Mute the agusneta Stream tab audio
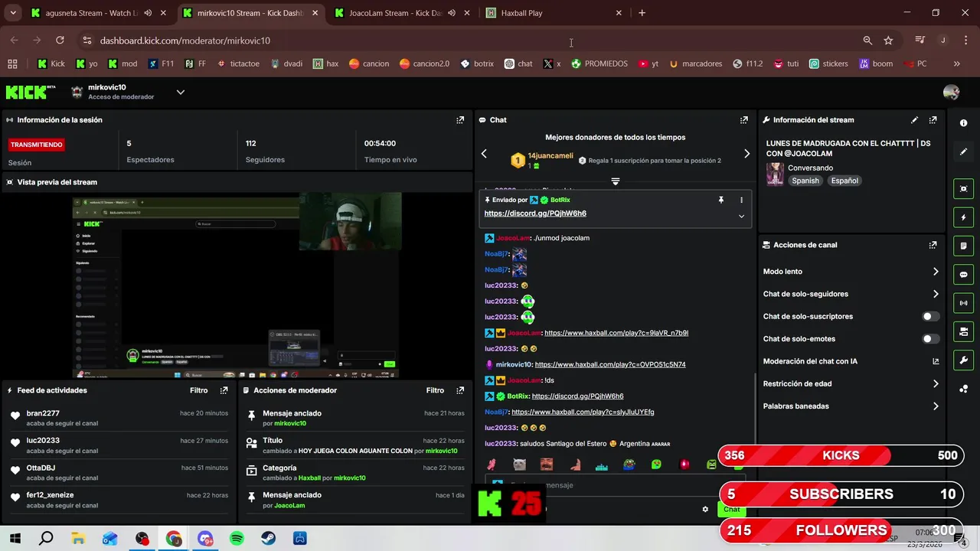The image size is (980, 551). (x=148, y=13)
